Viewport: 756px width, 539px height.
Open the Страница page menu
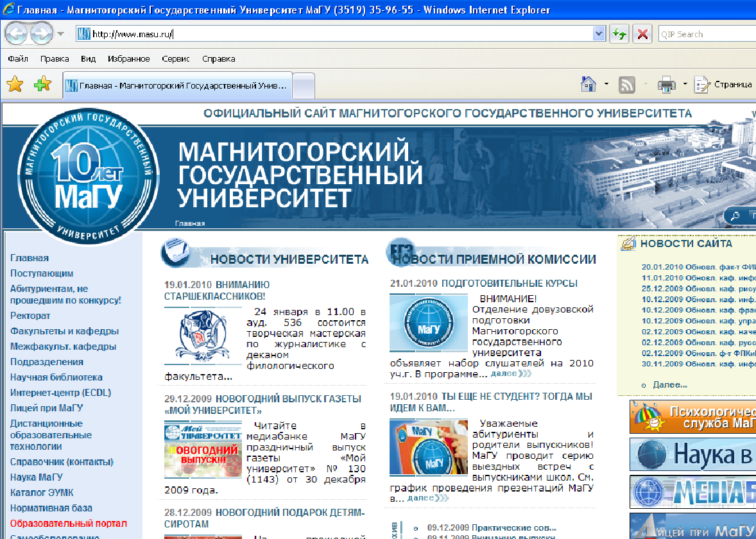coord(723,84)
